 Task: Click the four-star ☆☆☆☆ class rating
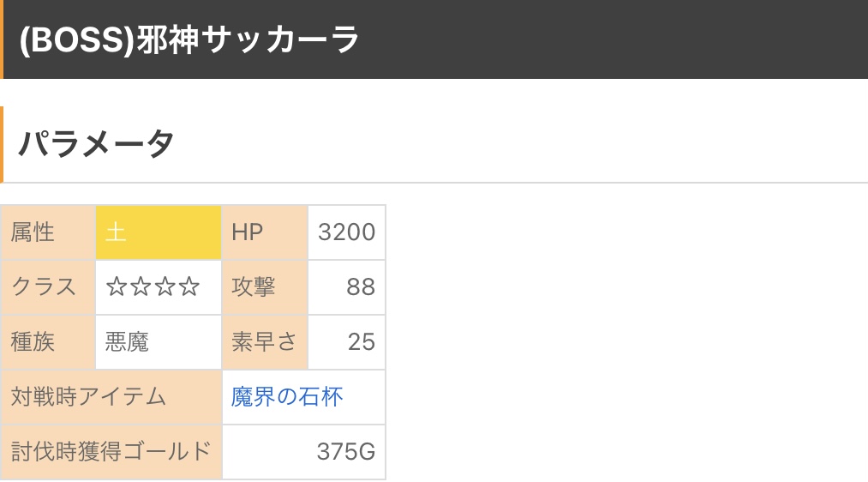point(153,287)
